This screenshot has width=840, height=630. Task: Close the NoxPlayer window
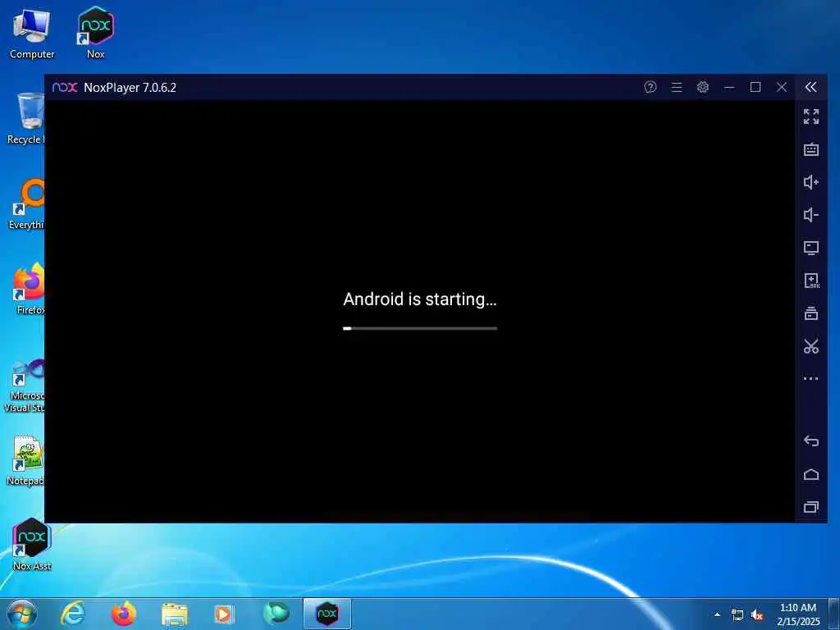tap(782, 87)
